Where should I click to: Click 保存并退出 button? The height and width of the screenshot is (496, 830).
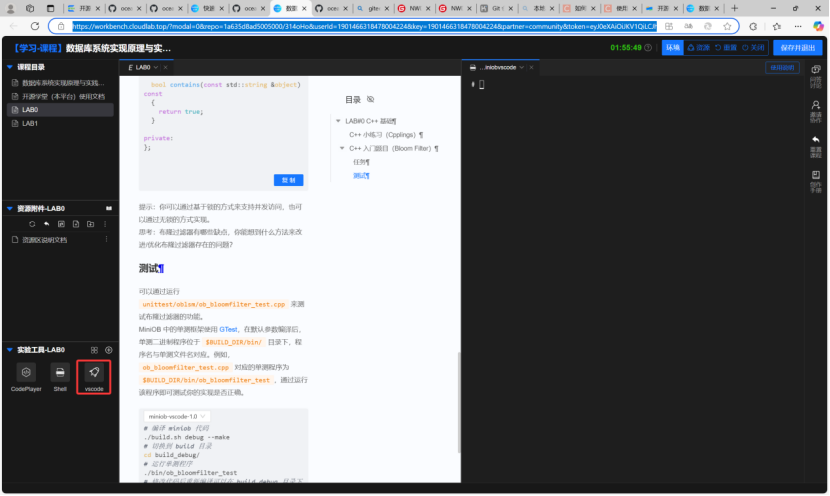pyautogui.click(x=797, y=48)
